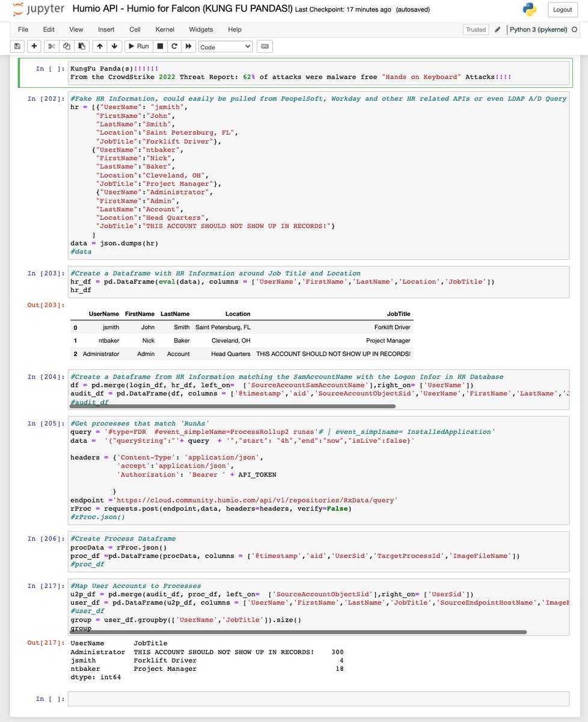
Task: Open the Kernel menu
Action: [165, 29]
